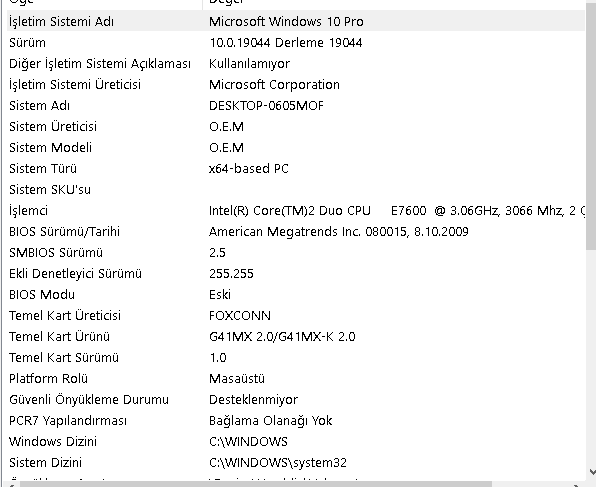This screenshot has height=487, width=596.
Task: Select the Sistem Türü row
Action: click(x=296, y=168)
